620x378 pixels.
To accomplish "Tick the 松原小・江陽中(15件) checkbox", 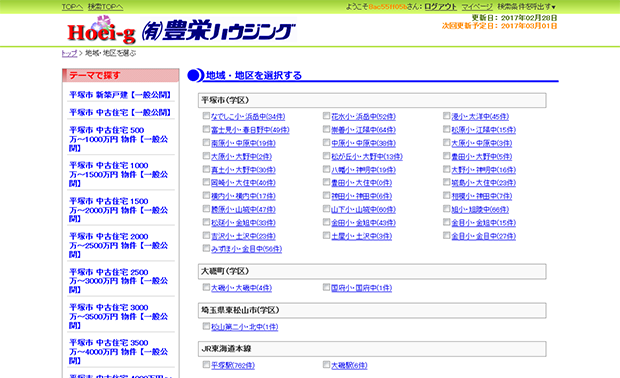I will 446,129.
